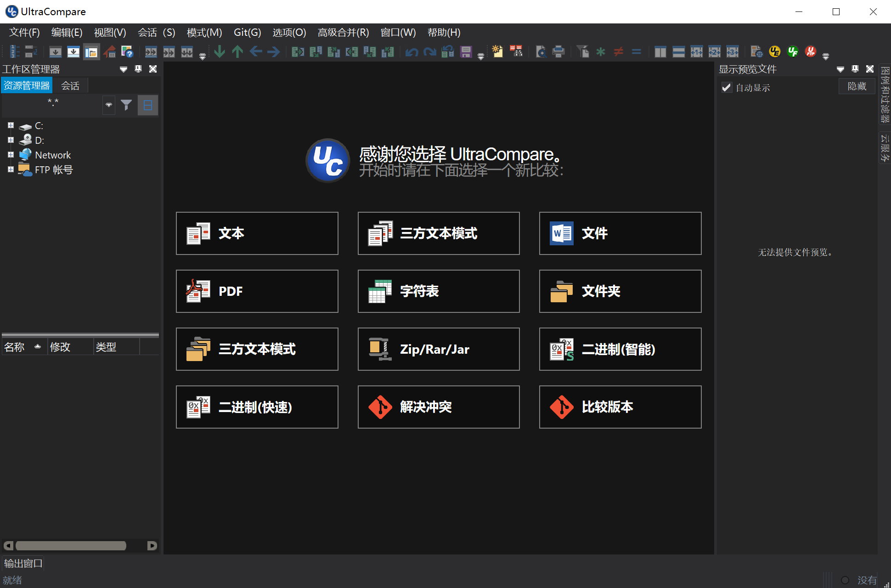Image resolution: width=891 pixels, height=588 pixels.
Task: Click the left panel scroll left arrow
Action: (8, 546)
